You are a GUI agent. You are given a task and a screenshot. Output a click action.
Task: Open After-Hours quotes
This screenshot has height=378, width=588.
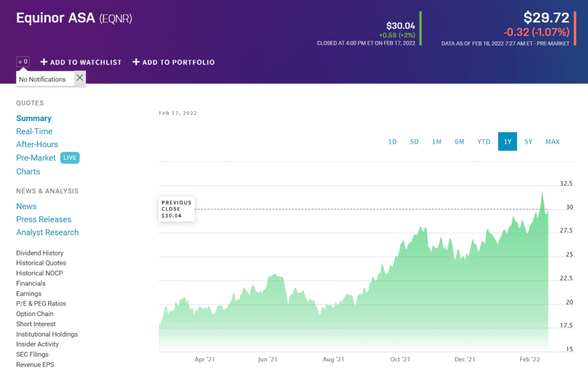point(37,144)
